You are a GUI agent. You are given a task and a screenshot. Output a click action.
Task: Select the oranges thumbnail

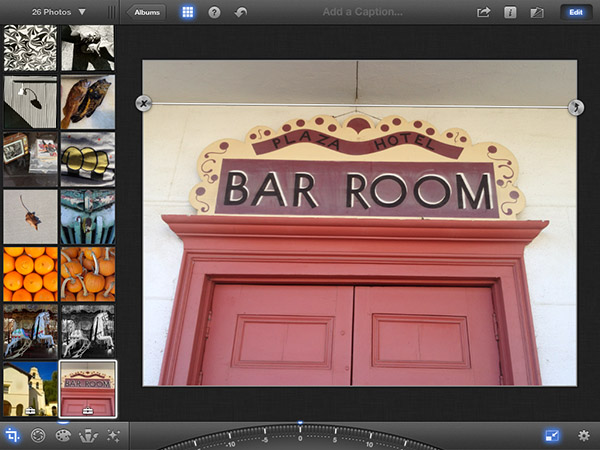(x=30, y=274)
